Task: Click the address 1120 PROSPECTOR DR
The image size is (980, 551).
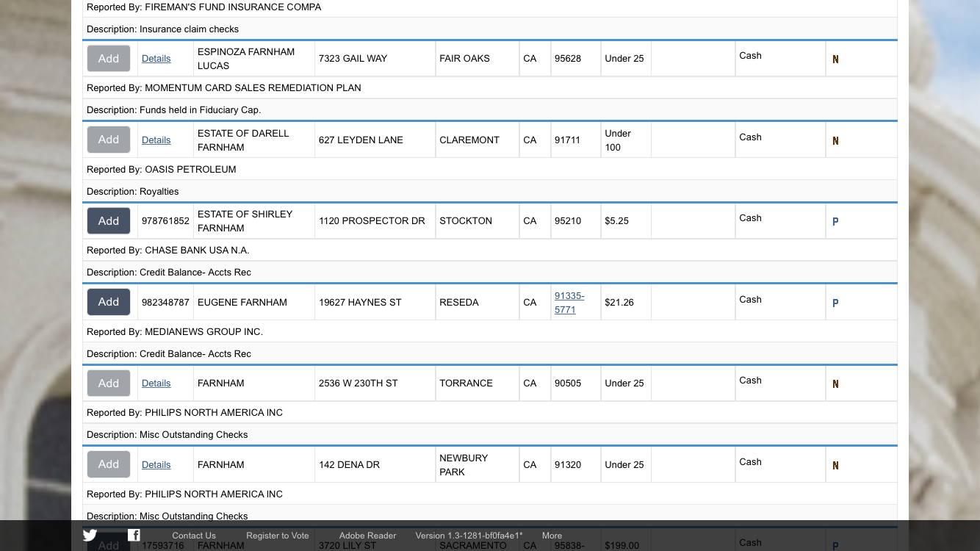Action: point(372,220)
